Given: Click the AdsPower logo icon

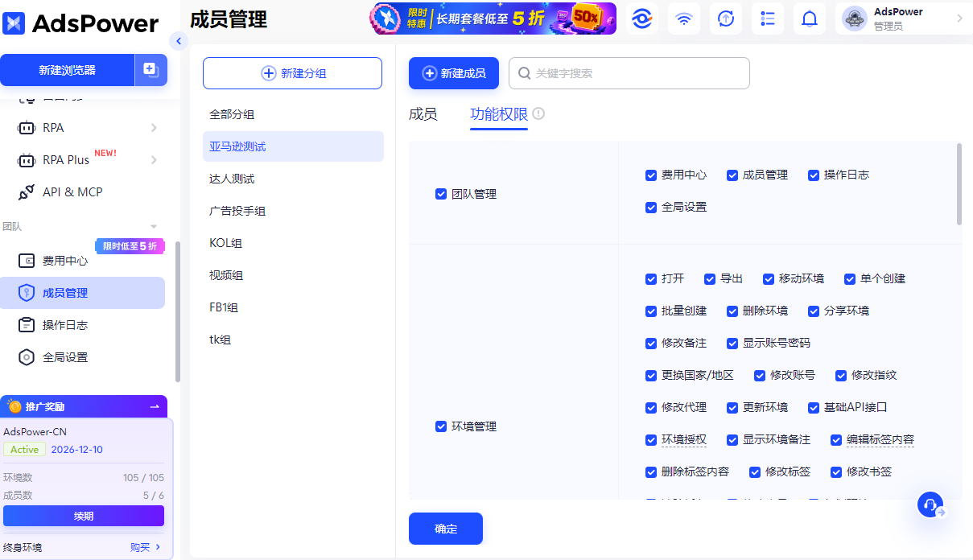Looking at the screenshot, I should coord(14,23).
